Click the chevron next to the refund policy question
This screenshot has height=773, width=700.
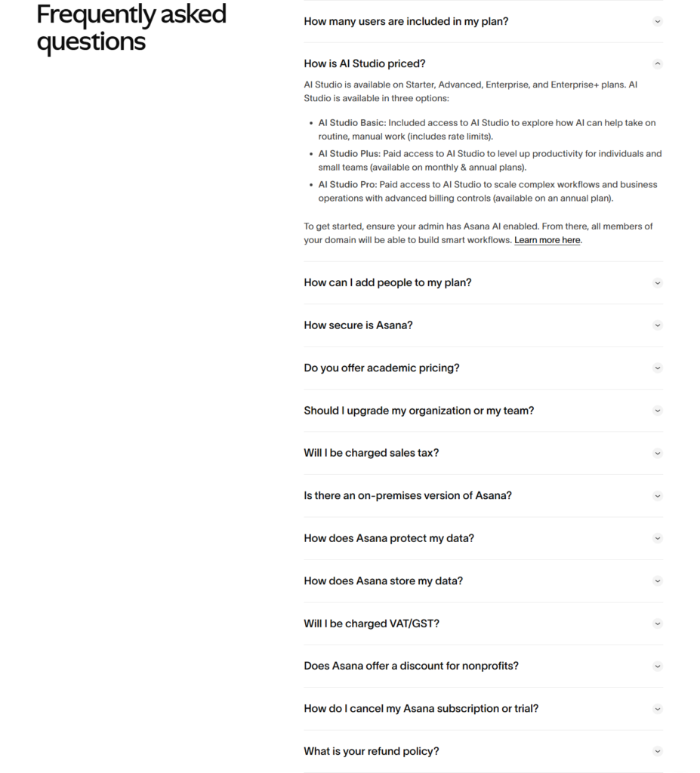[658, 751]
